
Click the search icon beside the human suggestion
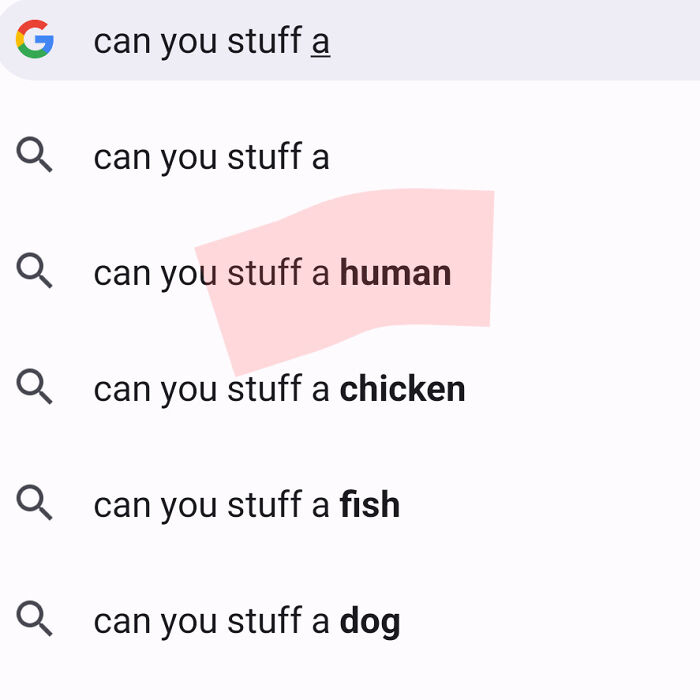pyautogui.click(x=35, y=272)
